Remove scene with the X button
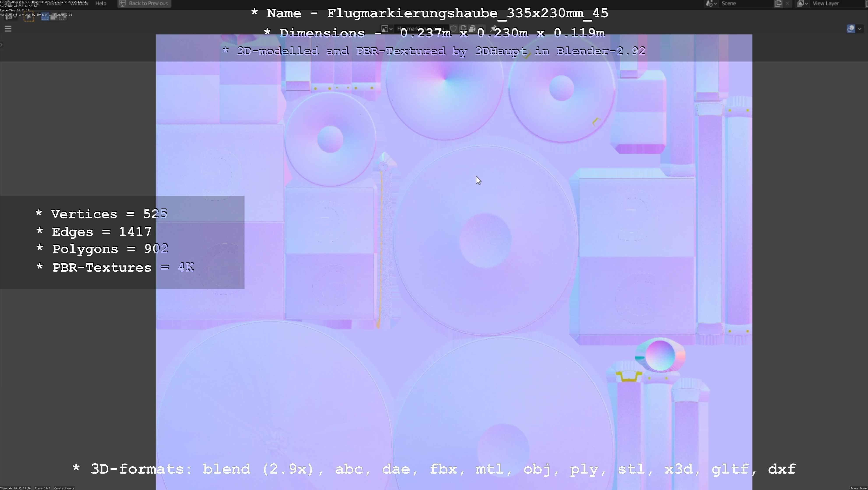868x490 pixels. pos(787,3)
